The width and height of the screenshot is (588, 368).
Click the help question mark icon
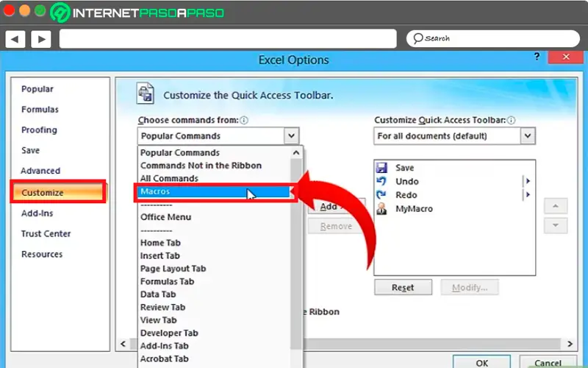click(x=537, y=57)
